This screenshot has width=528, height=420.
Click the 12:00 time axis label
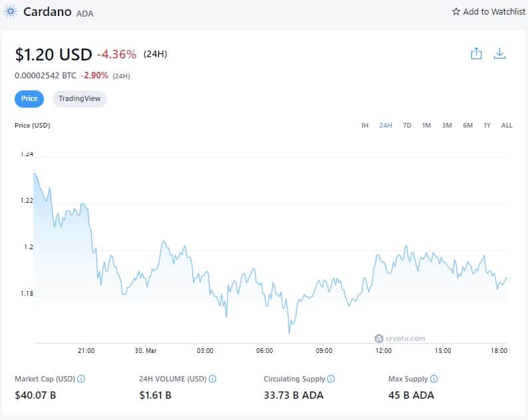click(x=384, y=351)
